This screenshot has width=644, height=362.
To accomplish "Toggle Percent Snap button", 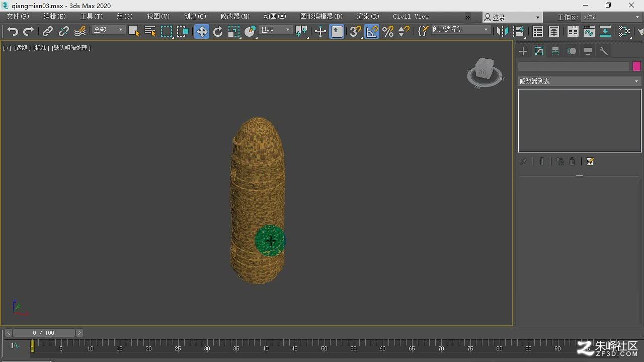I will (x=388, y=31).
